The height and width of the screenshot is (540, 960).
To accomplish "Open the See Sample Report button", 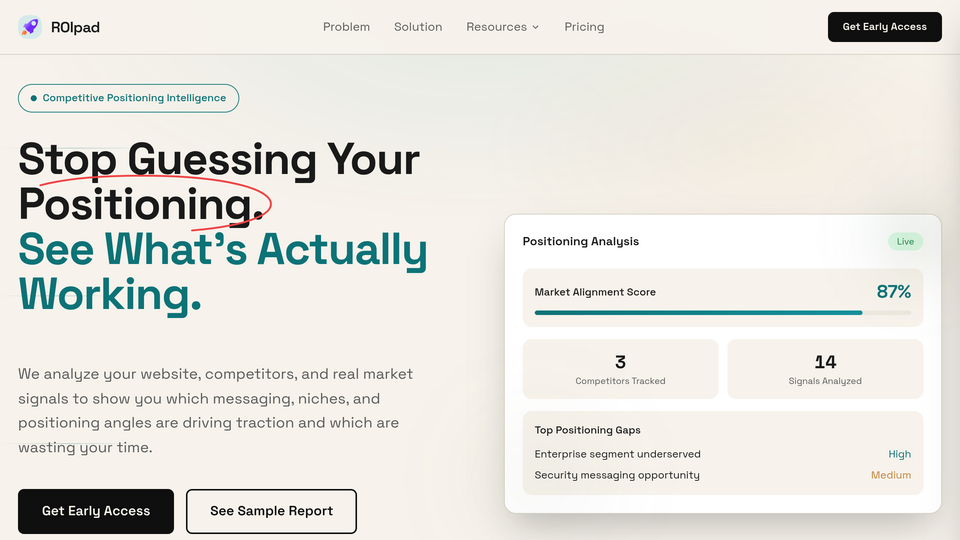I will tap(271, 511).
